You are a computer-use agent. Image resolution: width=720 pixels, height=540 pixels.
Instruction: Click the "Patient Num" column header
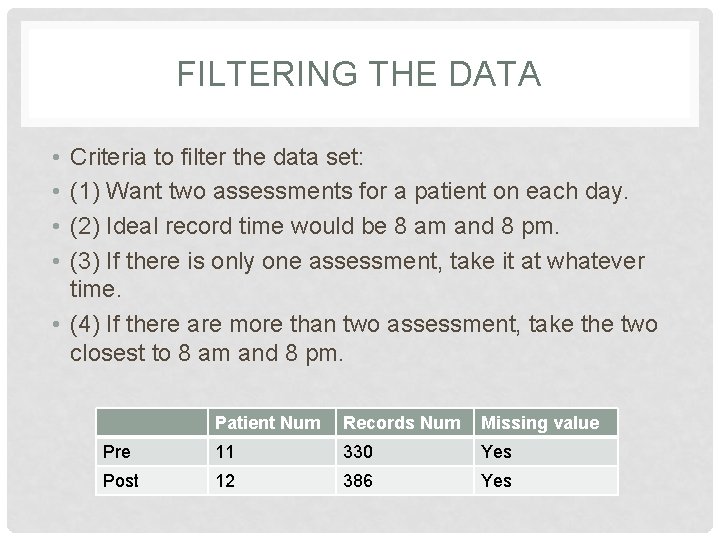(267, 423)
